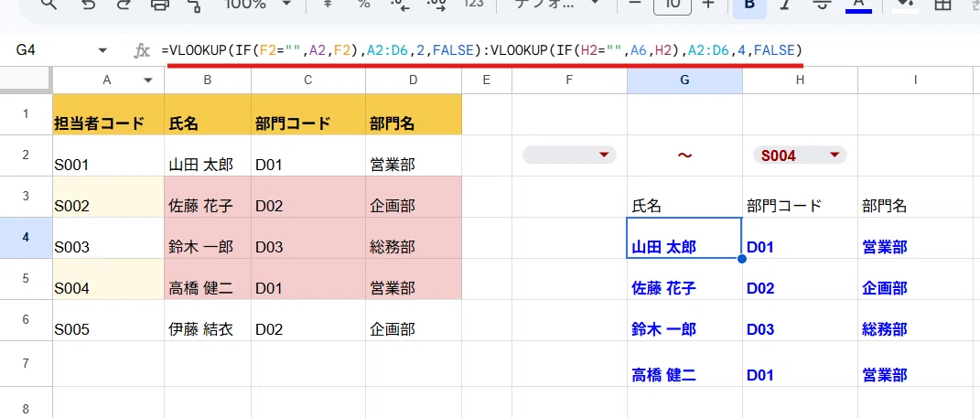980x418 pixels.
Task: Select column D header
Action: (x=414, y=80)
